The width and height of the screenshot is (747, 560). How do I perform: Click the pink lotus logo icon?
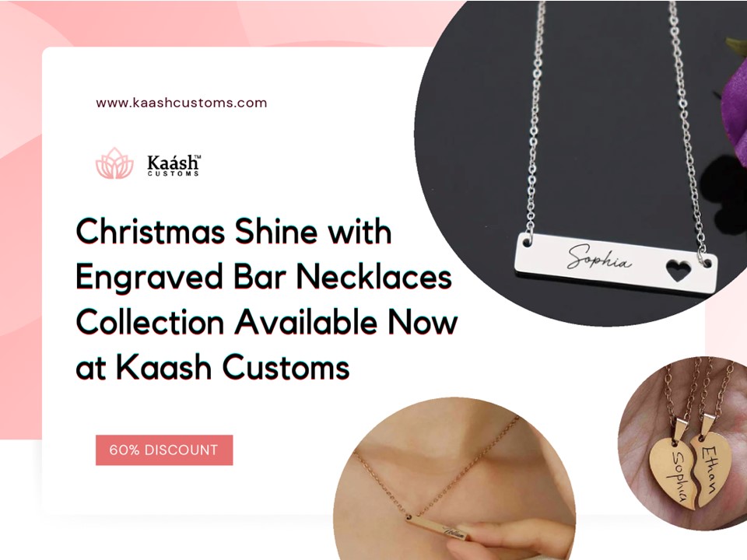pos(114,163)
